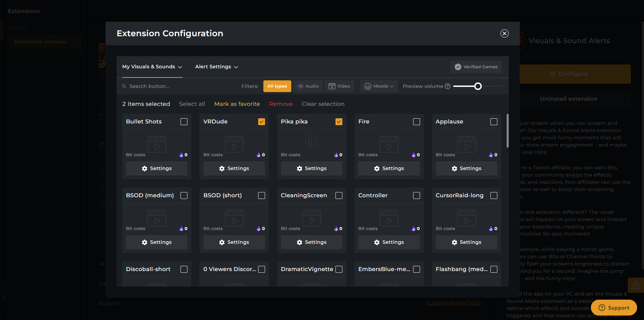Click the gear icon in Fire Settings
The height and width of the screenshot is (320, 644).
coord(377,169)
